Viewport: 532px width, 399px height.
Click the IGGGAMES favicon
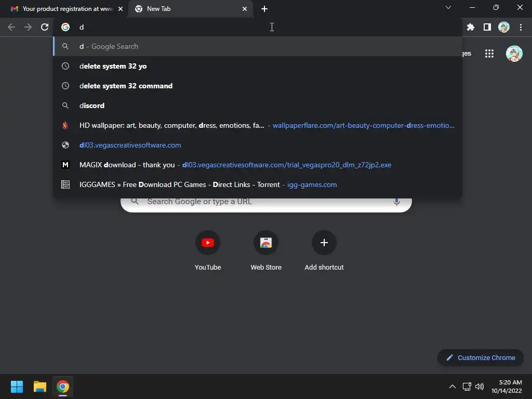(65, 184)
